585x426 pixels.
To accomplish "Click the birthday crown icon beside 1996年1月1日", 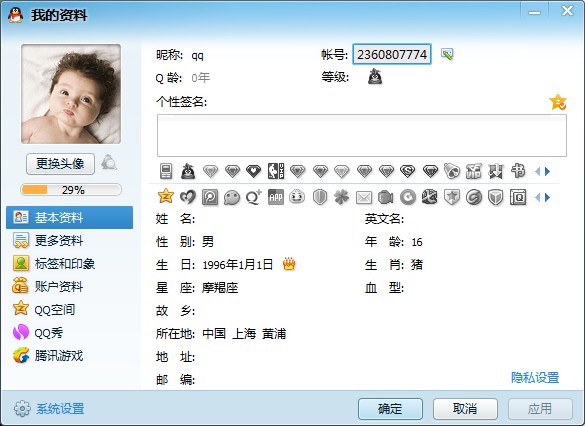I will click(x=289, y=264).
